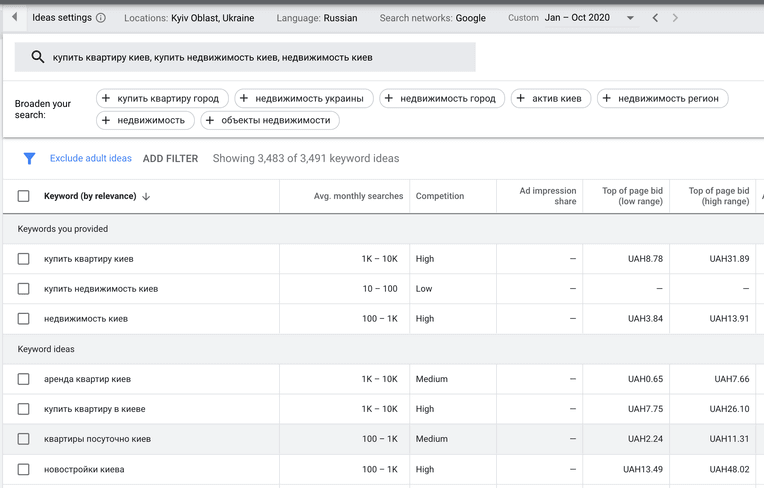The width and height of the screenshot is (764, 488).
Task: Check the 'квартиры посуточно киев' row
Action: tap(23, 439)
